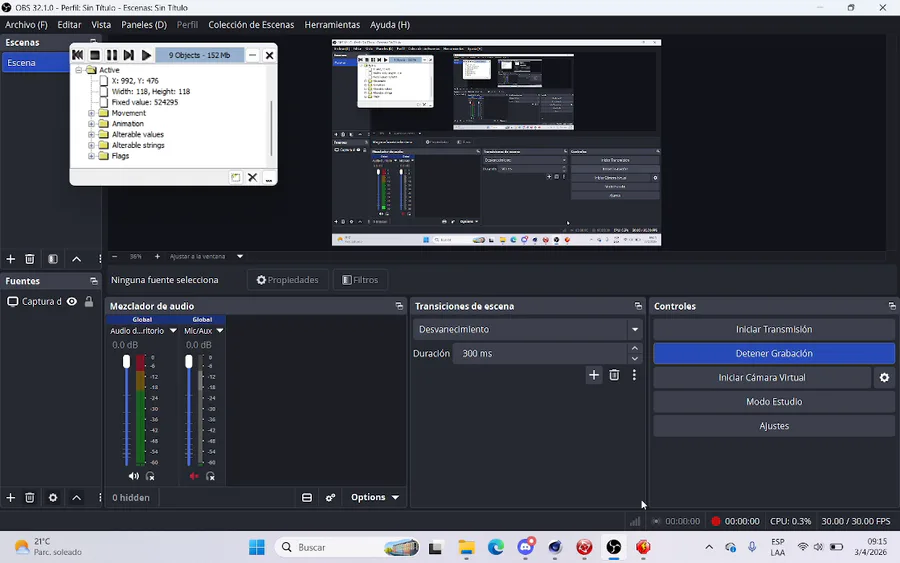Open the Desvanecimiento transition dropdown

click(526, 329)
